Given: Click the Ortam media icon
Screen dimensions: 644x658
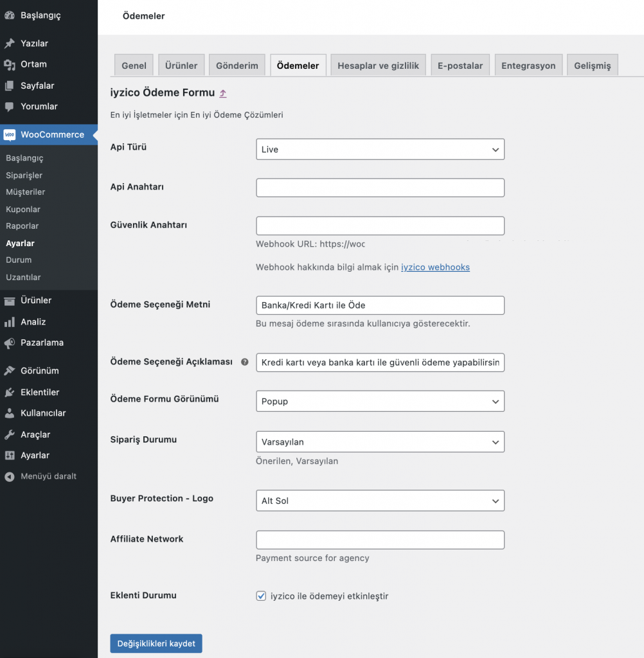Looking at the screenshot, I should coord(10,64).
